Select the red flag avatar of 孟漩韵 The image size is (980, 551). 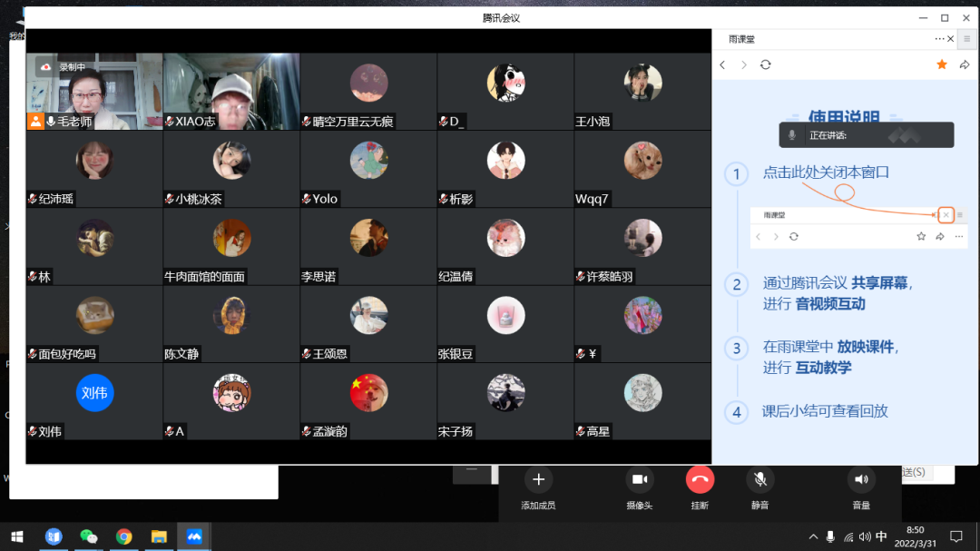click(x=368, y=393)
